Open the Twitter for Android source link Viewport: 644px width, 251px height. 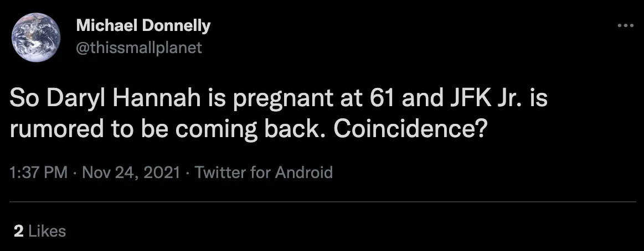coord(264,172)
